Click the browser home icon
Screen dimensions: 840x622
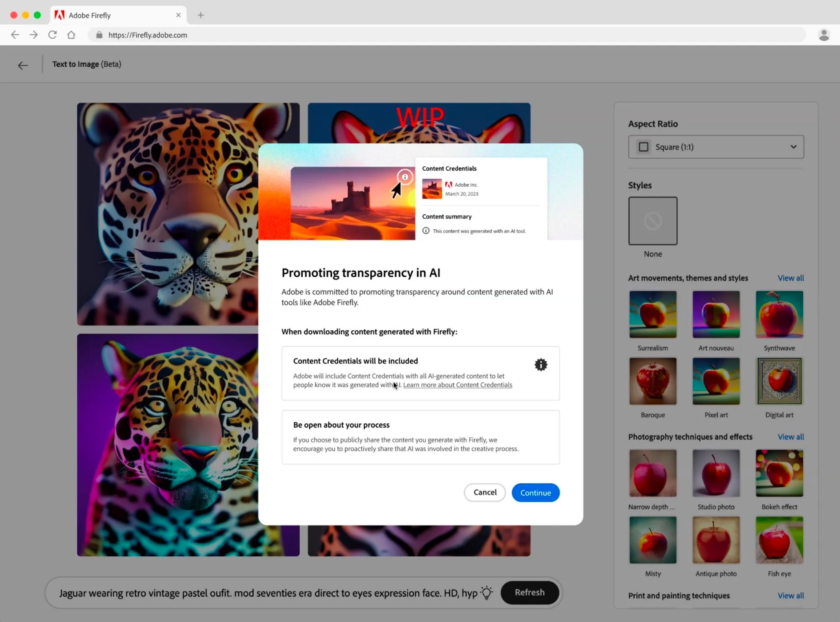71,35
